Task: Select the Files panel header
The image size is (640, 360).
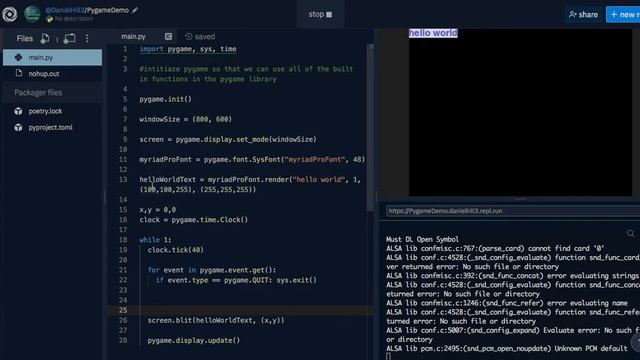Action: click(24, 38)
